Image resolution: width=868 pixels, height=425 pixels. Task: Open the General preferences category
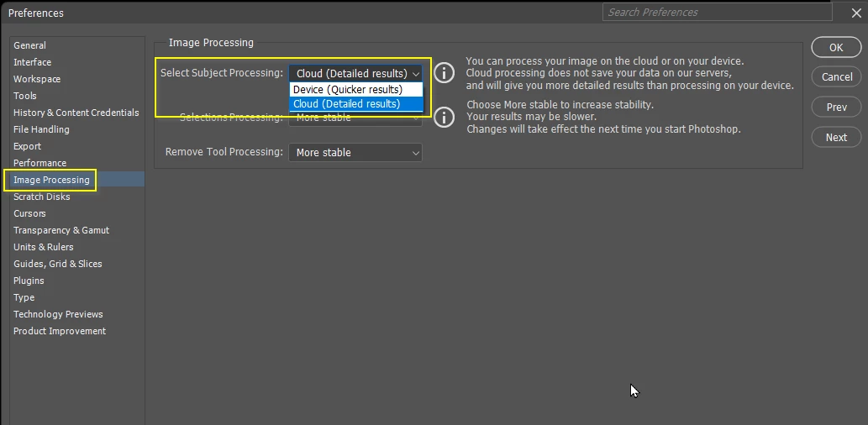click(30, 45)
